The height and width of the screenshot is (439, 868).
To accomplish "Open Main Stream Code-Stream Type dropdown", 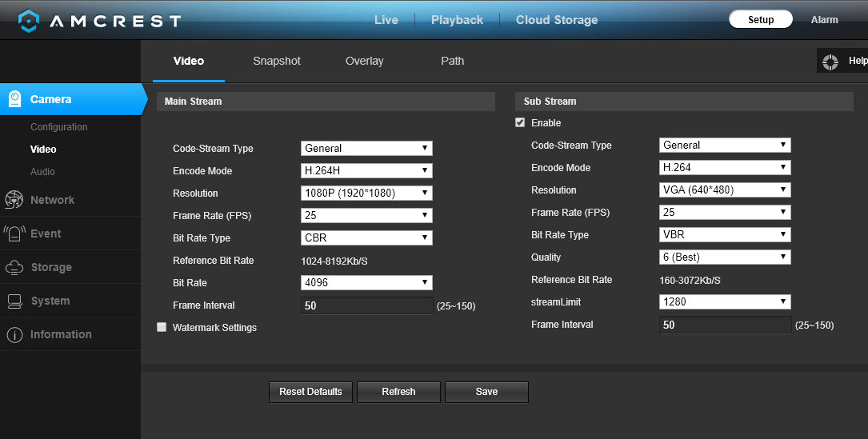I will pyautogui.click(x=366, y=148).
